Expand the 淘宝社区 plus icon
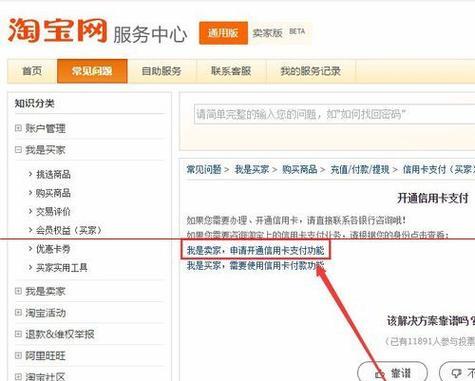This screenshot has width=475, height=381. [x=18, y=377]
